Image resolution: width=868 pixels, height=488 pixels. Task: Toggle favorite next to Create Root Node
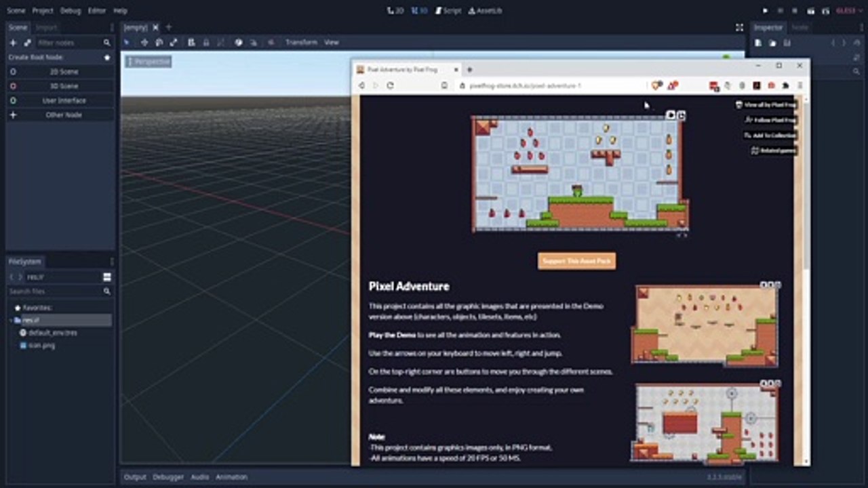click(106, 58)
